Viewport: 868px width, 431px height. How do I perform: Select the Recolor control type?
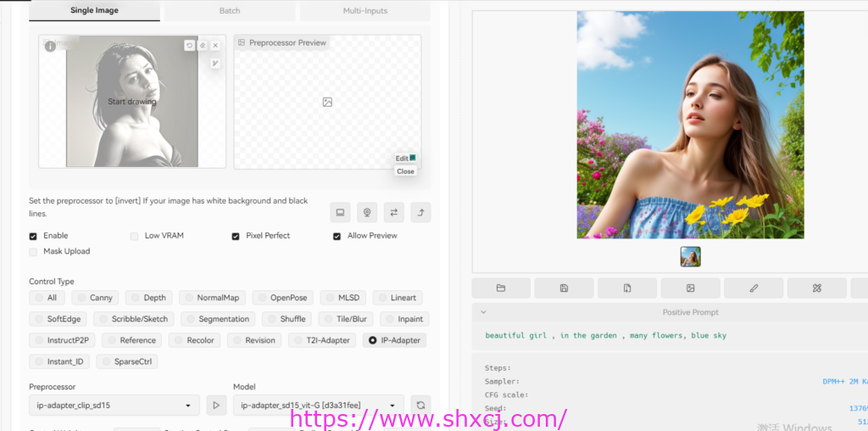(194, 340)
